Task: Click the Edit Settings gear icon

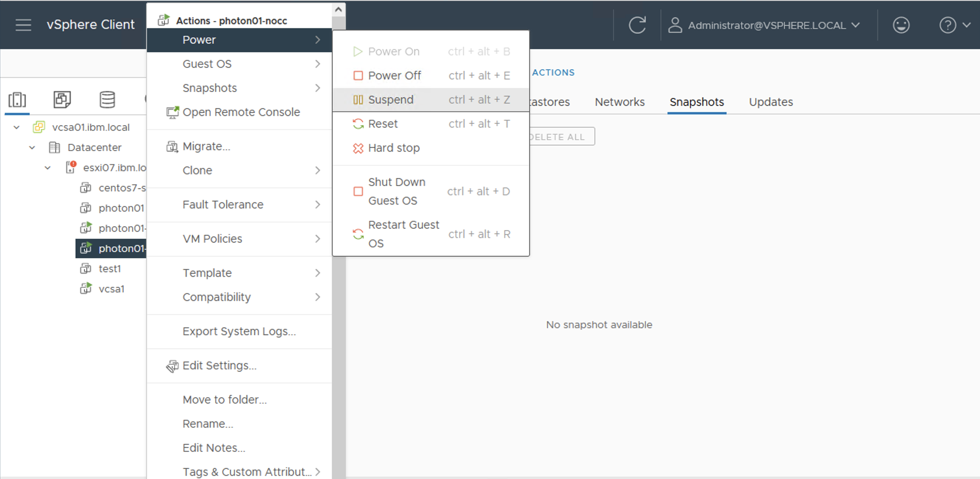Action: coord(172,365)
